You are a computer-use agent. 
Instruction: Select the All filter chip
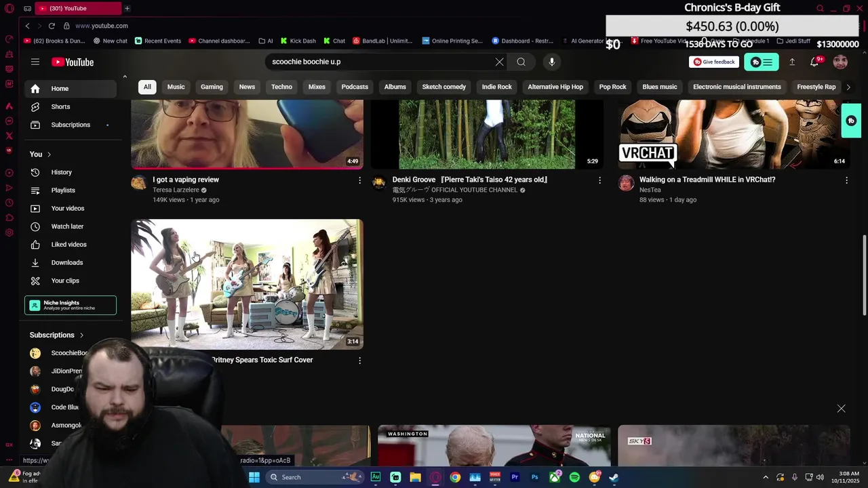pos(147,87)
